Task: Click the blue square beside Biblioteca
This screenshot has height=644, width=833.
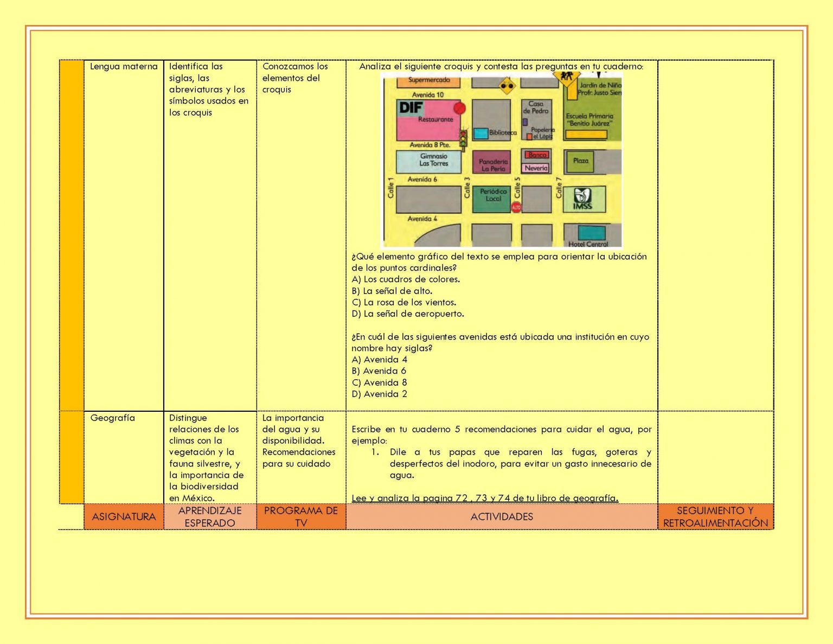Action: tap(480, 133)
